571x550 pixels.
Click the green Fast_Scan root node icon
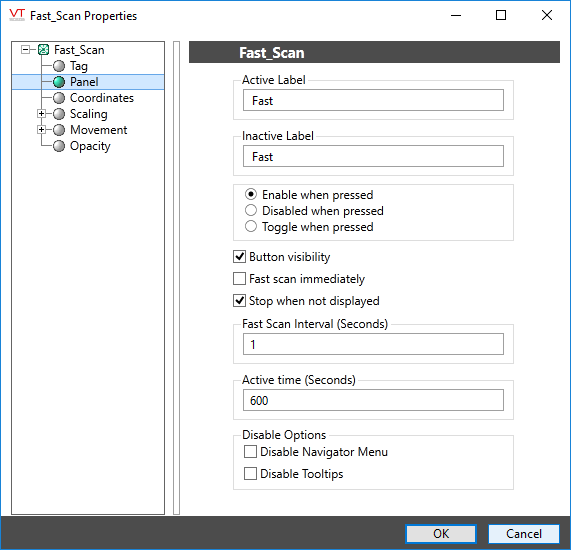[44, 50]
